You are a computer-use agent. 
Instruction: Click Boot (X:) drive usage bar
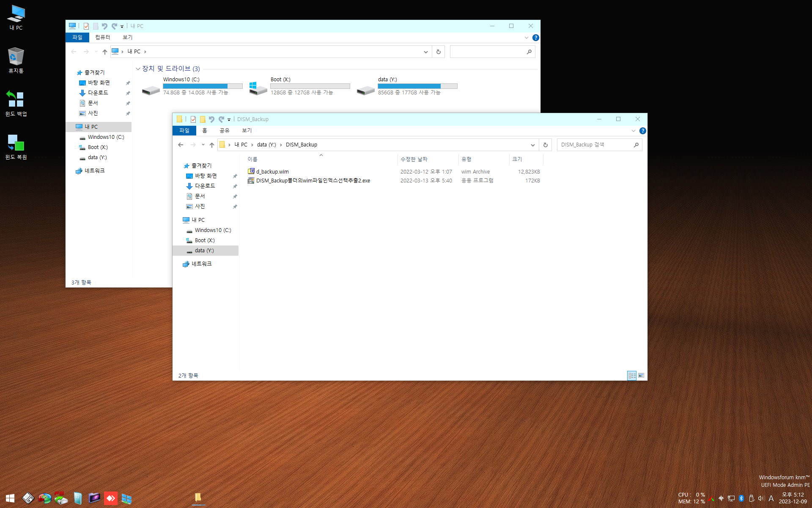(310, 86)
